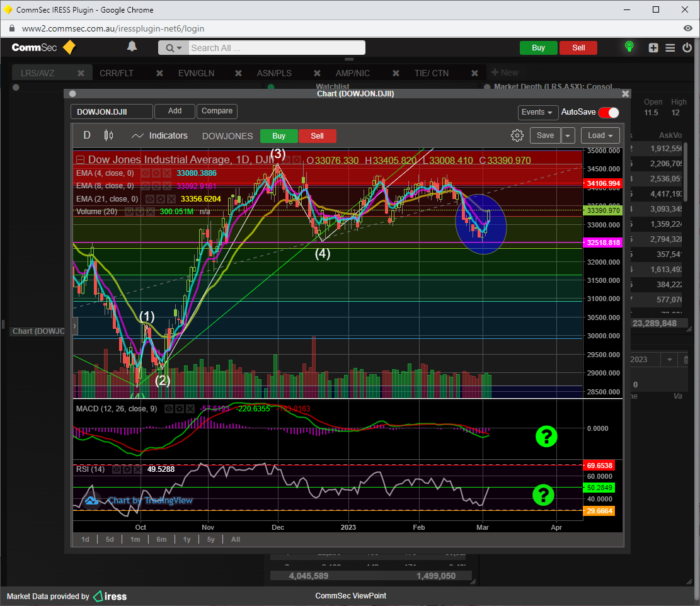This screenshot has width=700, height=606.
Task: Open settings for Volume (20) indicator
Action: tap(140, 212)
